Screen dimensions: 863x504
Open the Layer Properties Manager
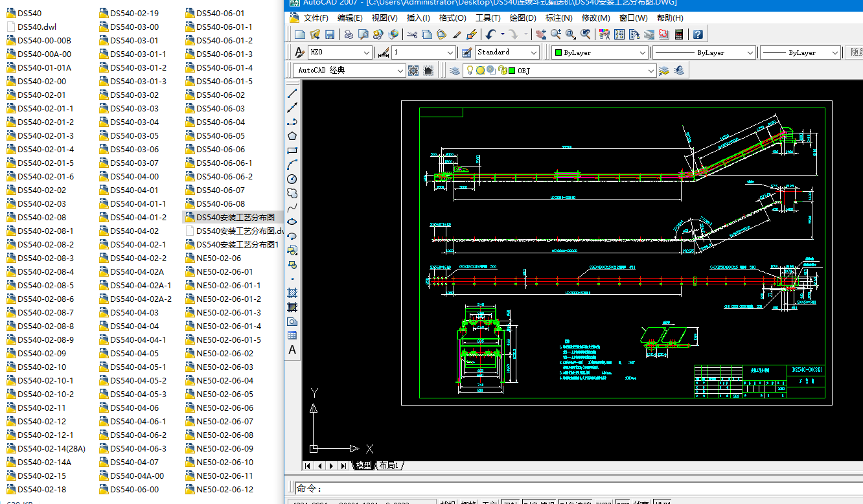coord(455,71)
